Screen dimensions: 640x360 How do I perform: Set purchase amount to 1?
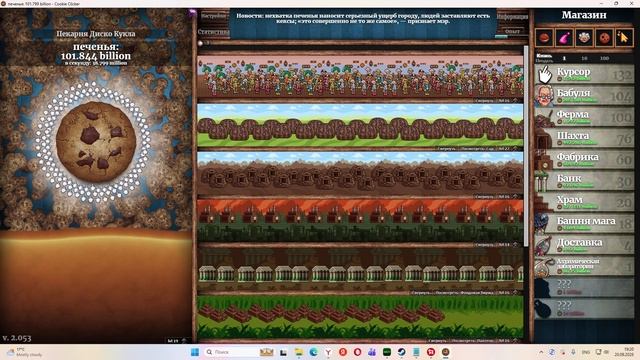click(564, 58)
